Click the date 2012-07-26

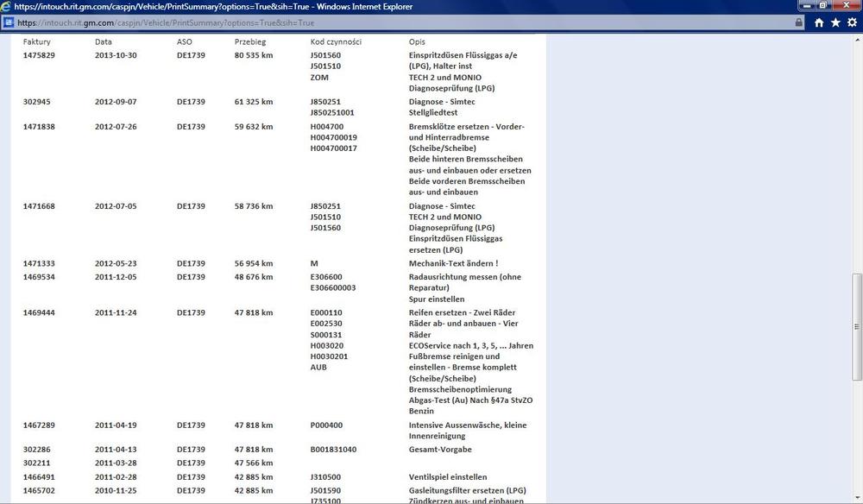point(116,127)
